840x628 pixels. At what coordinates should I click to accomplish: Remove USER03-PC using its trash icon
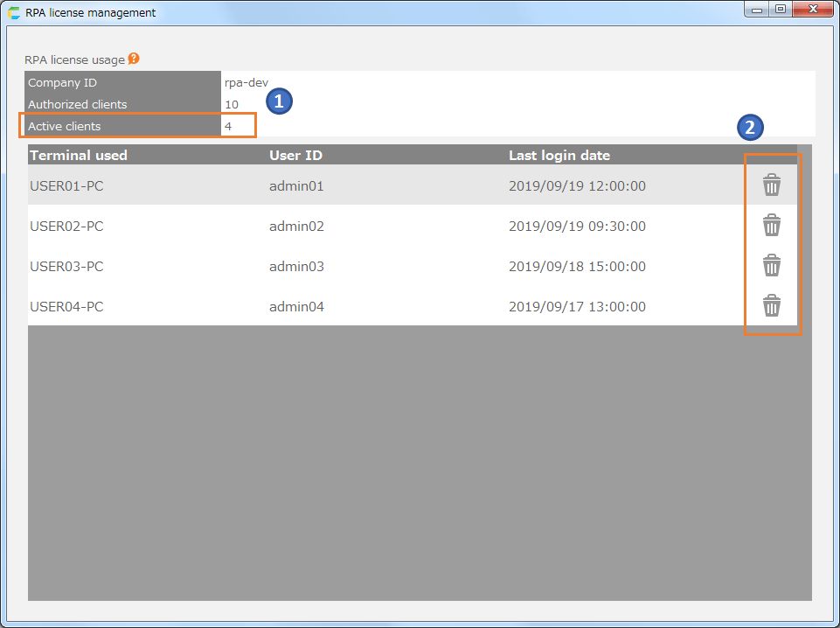click(x=771, y=266)
